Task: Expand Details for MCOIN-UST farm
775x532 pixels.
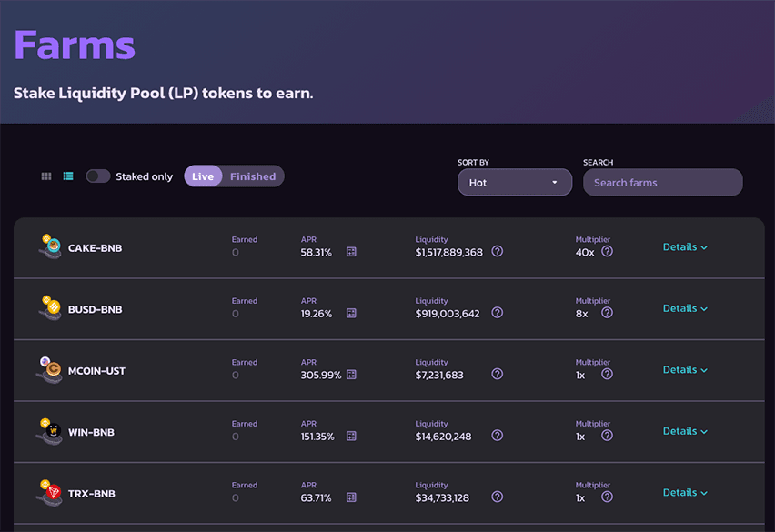Action: point(685,370)
